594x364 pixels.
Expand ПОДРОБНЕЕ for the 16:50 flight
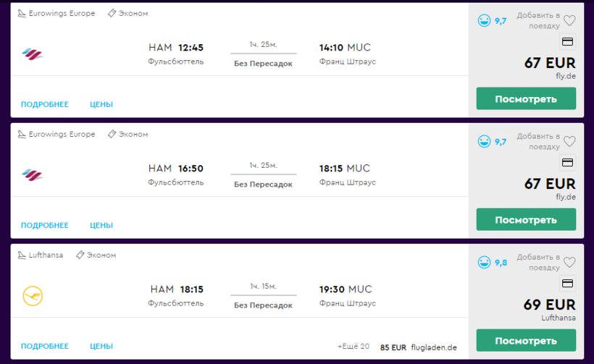coord(45,225)
